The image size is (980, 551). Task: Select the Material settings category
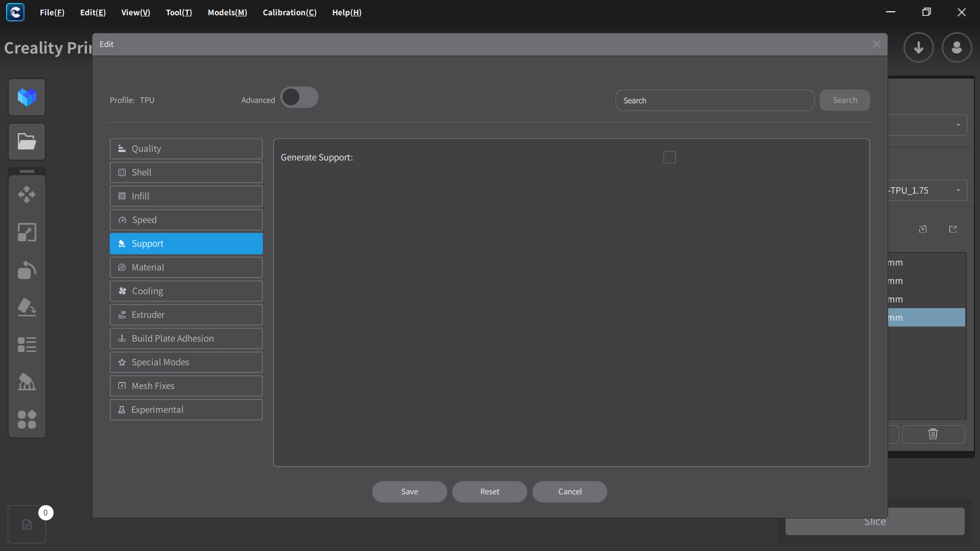coord(186,267)
